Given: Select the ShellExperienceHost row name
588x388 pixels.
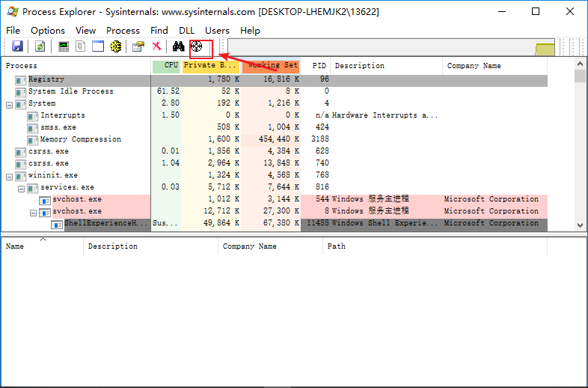Looking at the screenshot, I should tap(106, 223).
